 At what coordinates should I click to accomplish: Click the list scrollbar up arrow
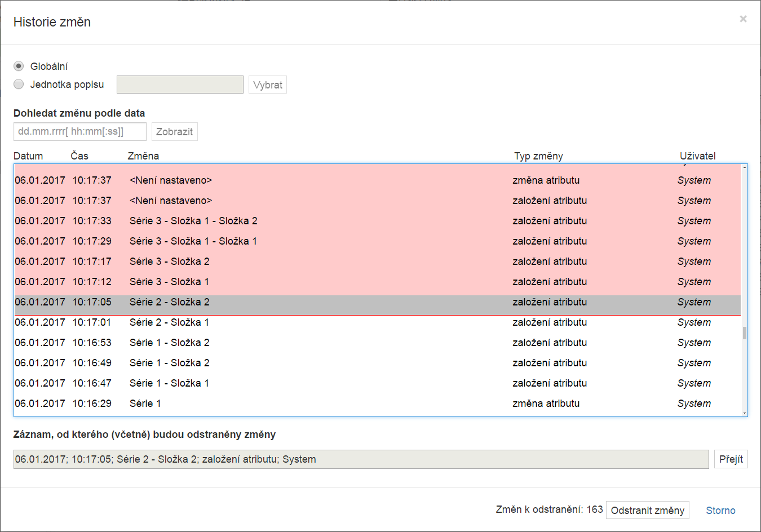point(745,167)
